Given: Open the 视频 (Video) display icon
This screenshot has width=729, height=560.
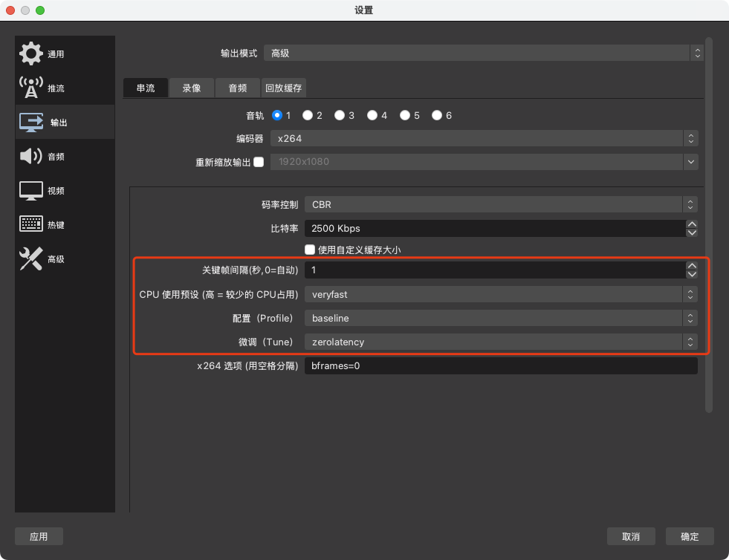Looking at the screenshot, I should (x=31, y=191).
